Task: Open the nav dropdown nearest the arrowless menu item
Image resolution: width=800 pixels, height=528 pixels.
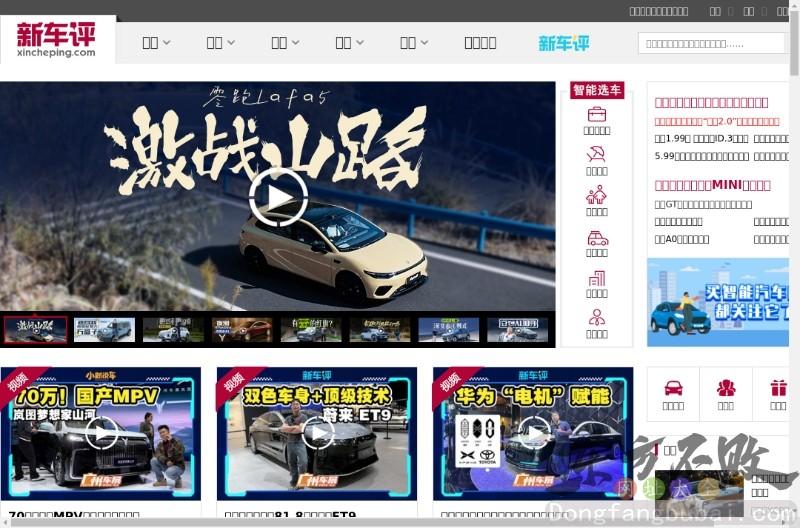Action: [x=414, y=43]
